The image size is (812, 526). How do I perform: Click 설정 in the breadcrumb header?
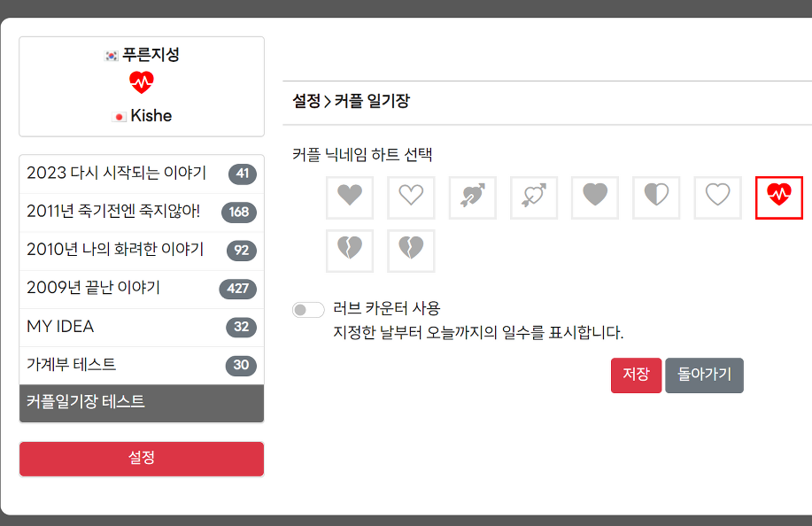306,102
